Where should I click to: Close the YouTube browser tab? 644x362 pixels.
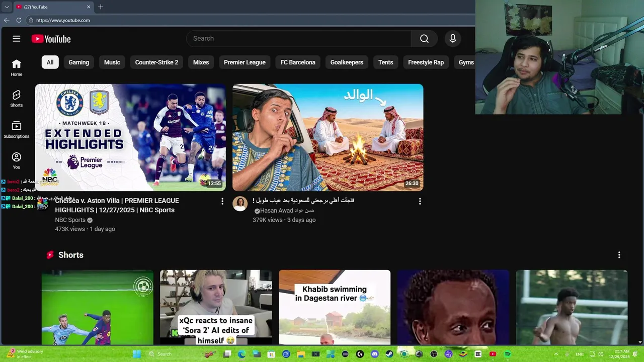89,7
